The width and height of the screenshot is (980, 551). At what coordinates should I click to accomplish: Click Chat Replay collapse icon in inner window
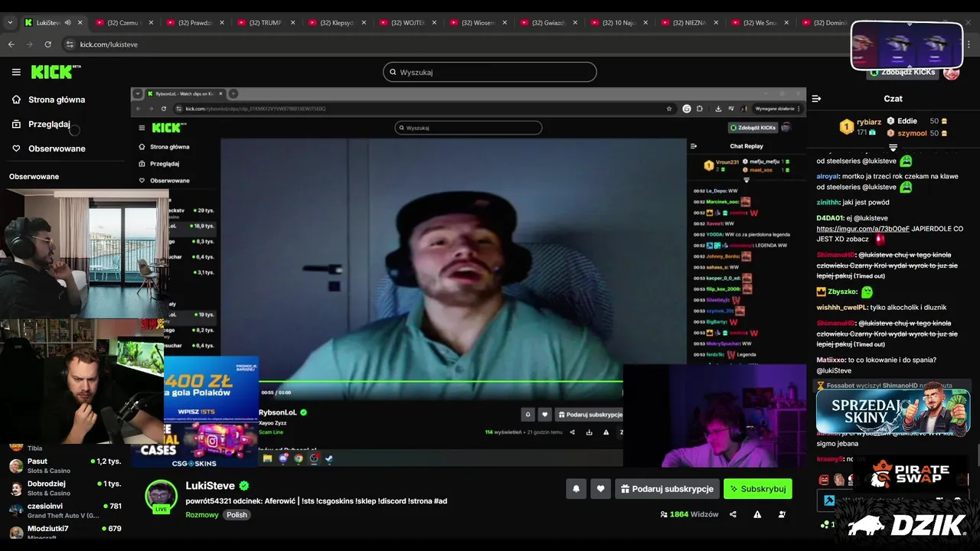click(x=694, y=145)
